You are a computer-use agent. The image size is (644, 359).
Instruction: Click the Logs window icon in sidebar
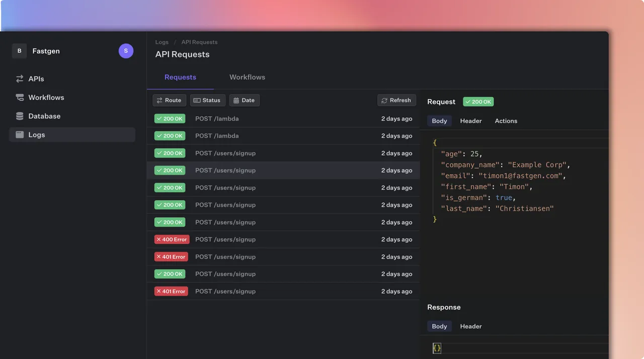(x=20, y=134)
